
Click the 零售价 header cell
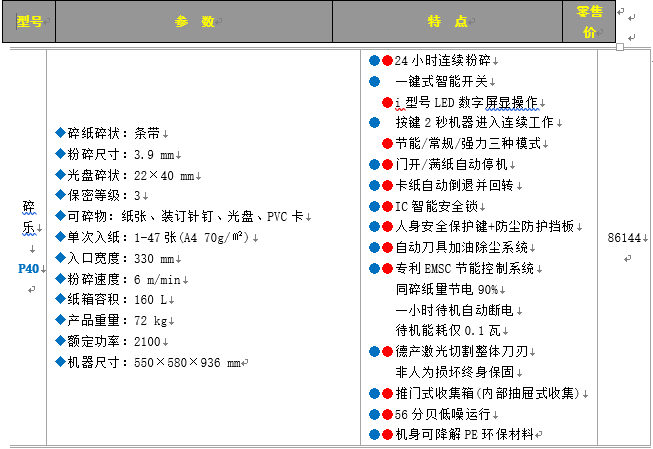[x=590, y=21]
